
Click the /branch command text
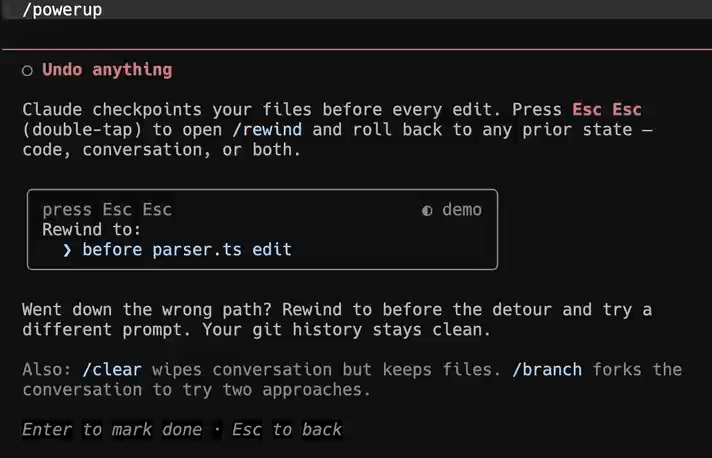pyautogui.click(x=547, y=369)
